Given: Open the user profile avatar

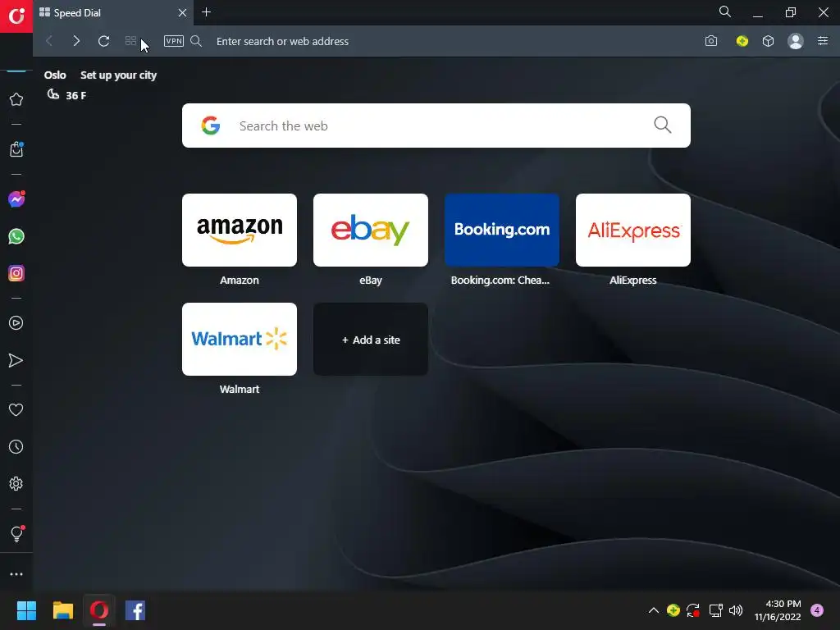Looking at the screenshot, I should 796,41.
